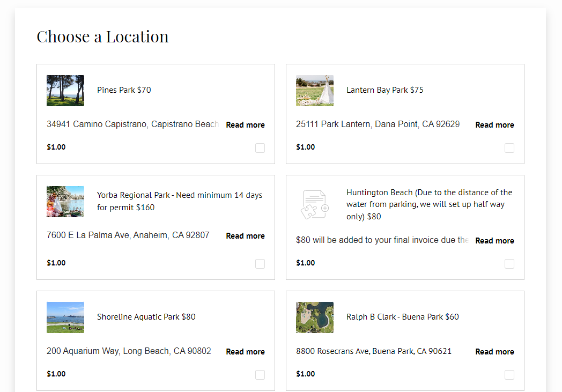This screenshot has height=392, width=562.
Task: Open Read more for Lantern Bay Park
Action: [494, 125]
